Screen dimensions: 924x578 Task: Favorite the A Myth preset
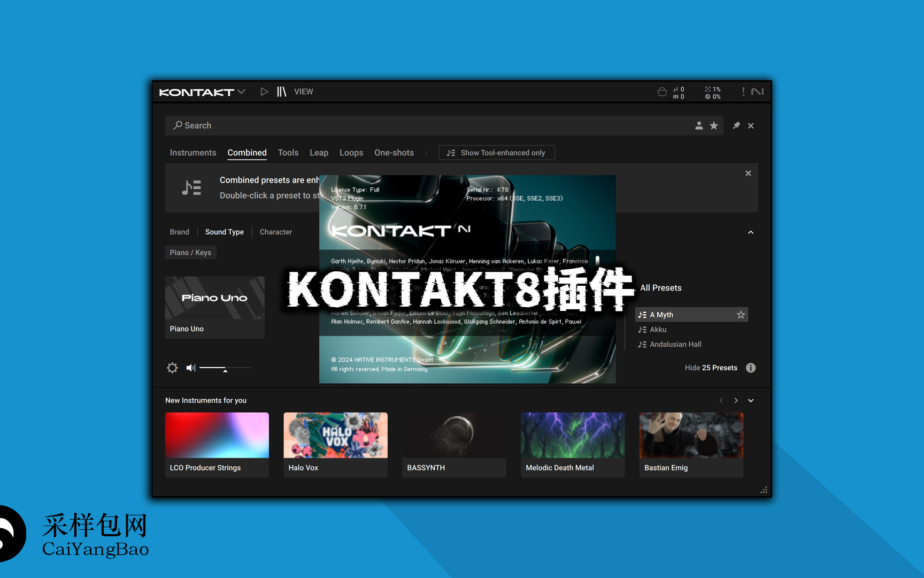pos(741,315)
